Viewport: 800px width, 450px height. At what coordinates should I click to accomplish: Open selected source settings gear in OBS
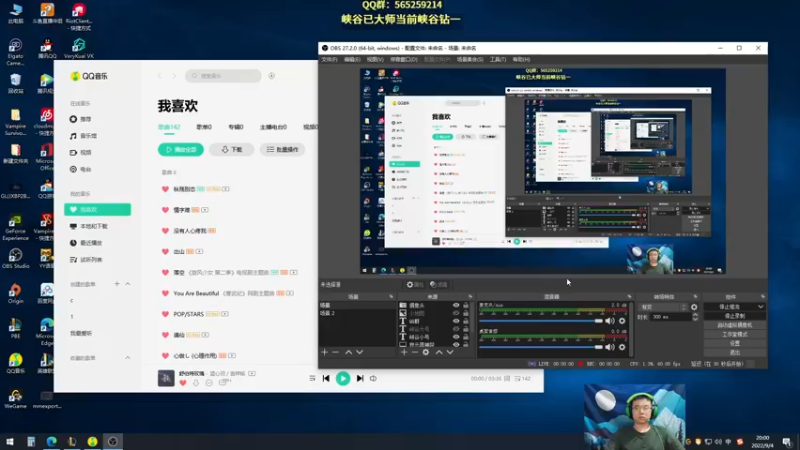click(x=426, y=352)
